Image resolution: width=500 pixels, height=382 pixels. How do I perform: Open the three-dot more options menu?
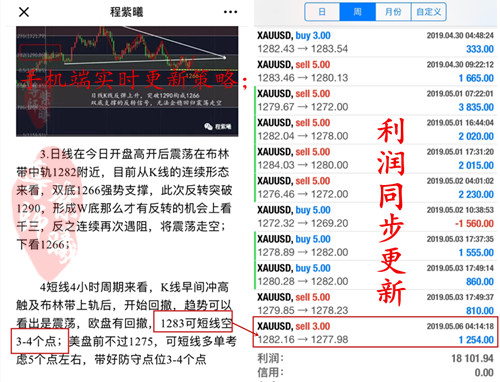(x=230, y=12)
